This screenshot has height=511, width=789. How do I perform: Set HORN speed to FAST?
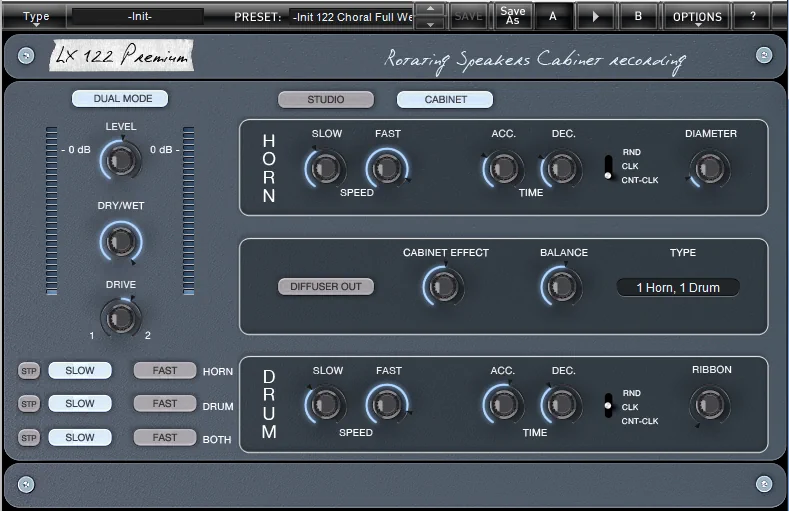tap(165, 371)
